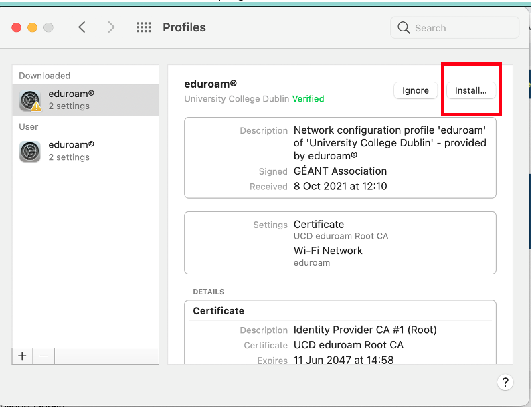Click the Certificate setting entry
532x410 pixels.
pos(341,229)
